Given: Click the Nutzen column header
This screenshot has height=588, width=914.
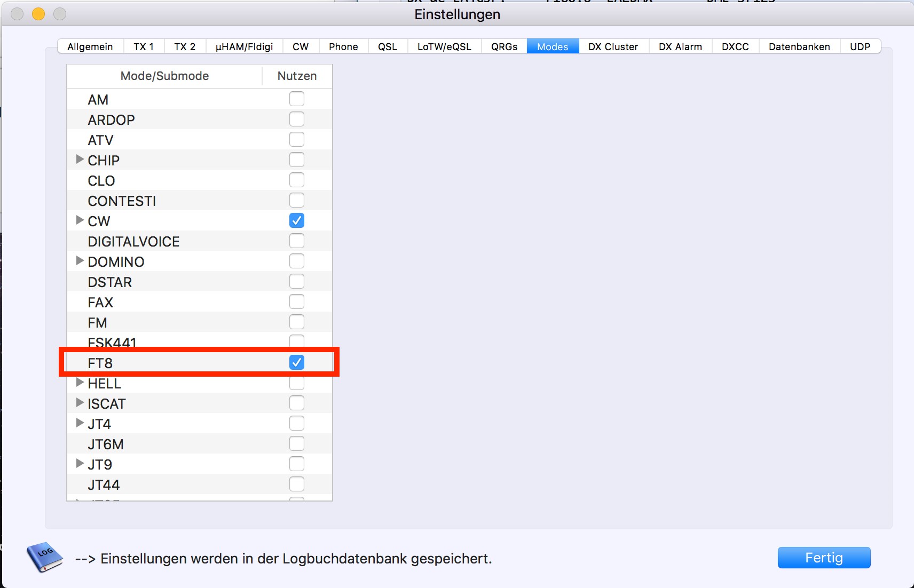Looking at the screenshot, I should point(297,76).
